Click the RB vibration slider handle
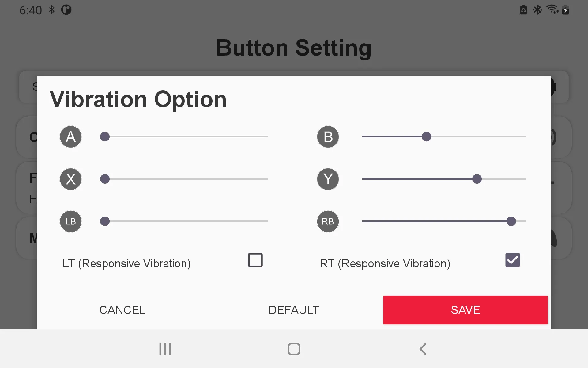 click(x=511, y=221)
